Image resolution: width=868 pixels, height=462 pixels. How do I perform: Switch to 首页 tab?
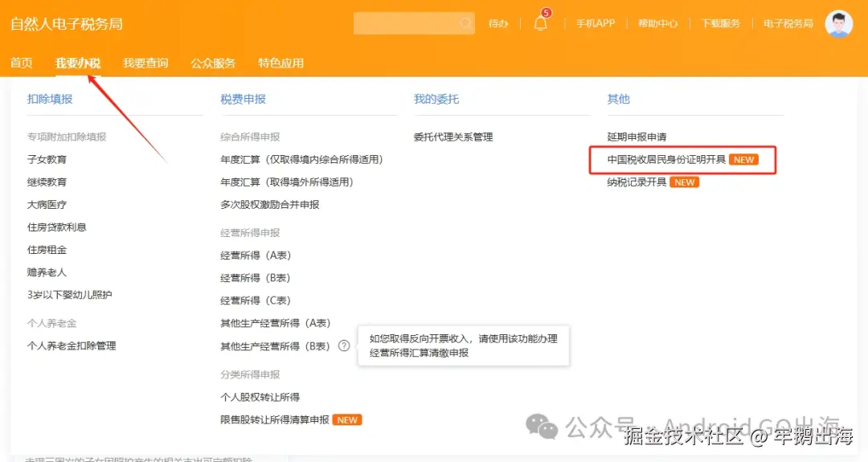coord(22,63)
